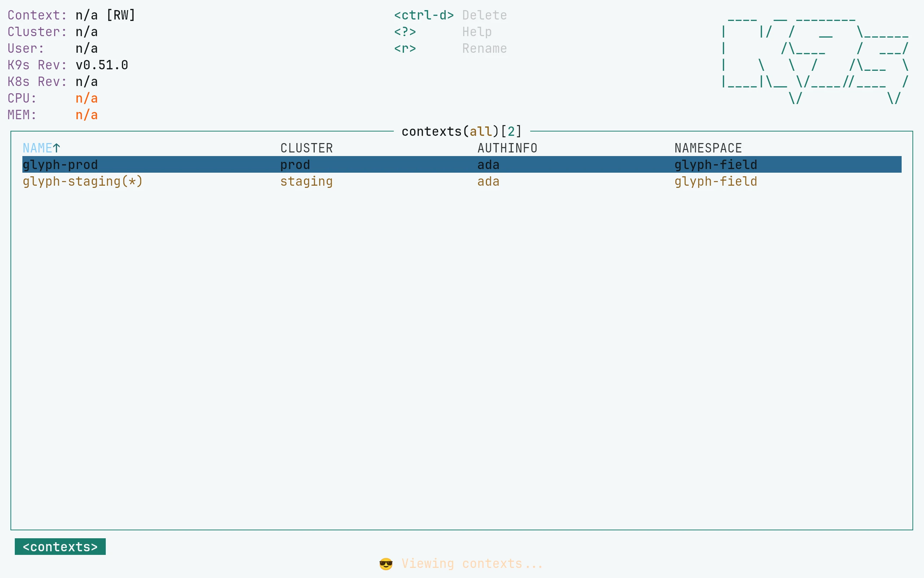The height and width of the screenshot is (578, 924).
Task: Click 'ada' authinfo in glyph-prod row
Action: point(488,165)
